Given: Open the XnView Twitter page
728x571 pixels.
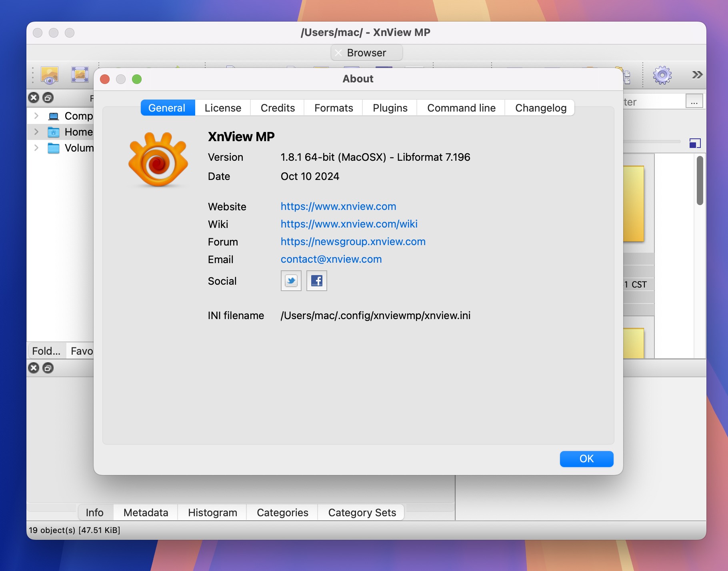Looking at the screenshot, I should click(x=291, y=281).
